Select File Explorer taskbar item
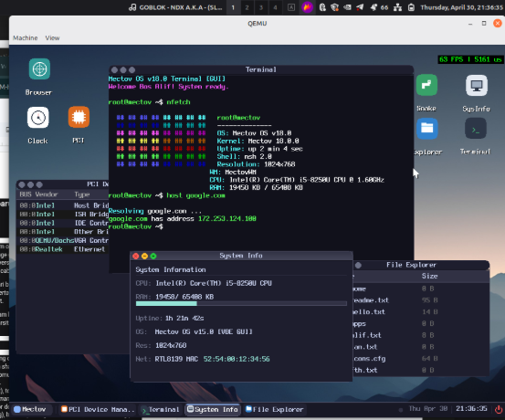 click(x=274, y=409)
